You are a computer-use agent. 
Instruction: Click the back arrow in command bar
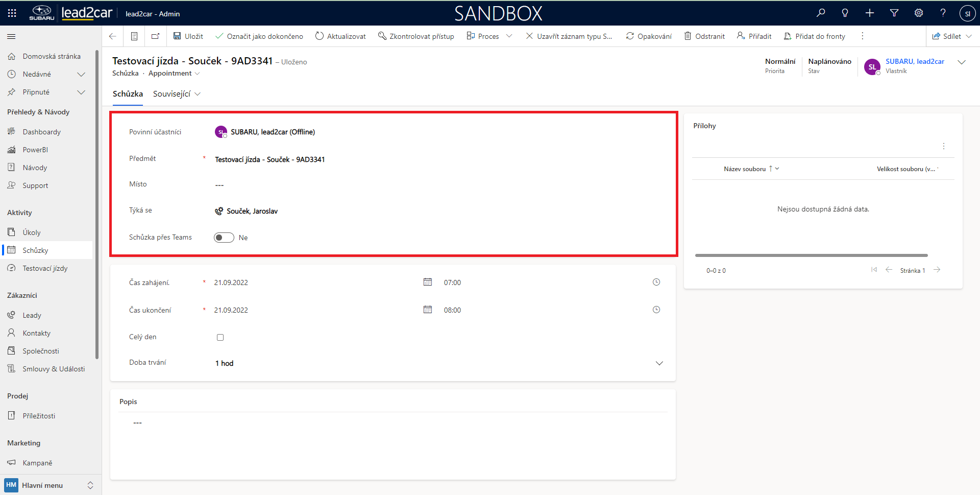point(113,36)
